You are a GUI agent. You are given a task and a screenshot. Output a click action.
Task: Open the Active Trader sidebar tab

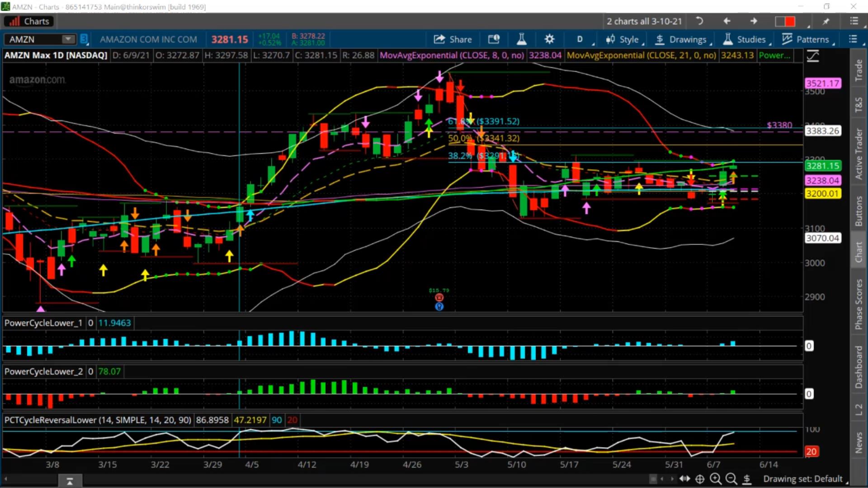coord(858,154)
